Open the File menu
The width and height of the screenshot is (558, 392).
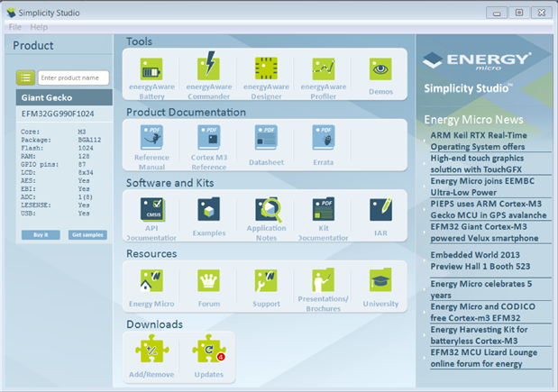(15, 27)
